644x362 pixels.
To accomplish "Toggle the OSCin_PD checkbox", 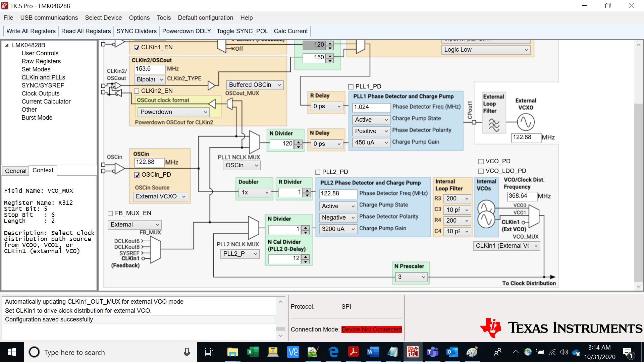I will (x=137, y=175).
